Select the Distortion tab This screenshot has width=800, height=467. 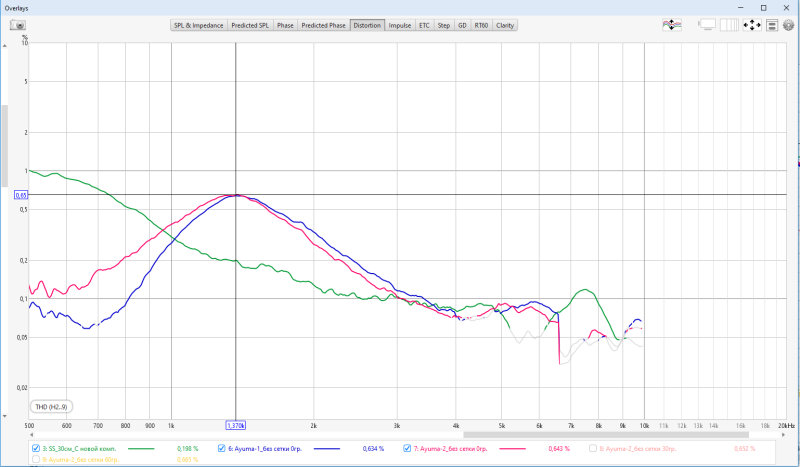(x=367, y=25)
